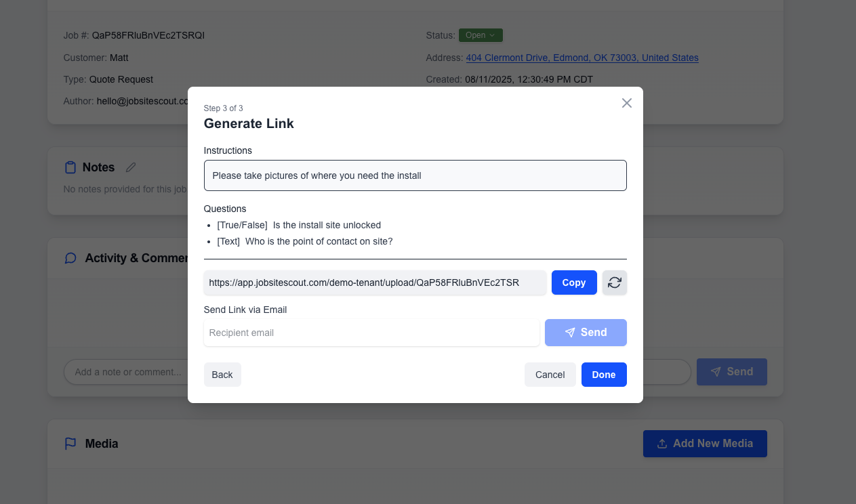This screenshot has height=504, width=856.
Task: Click the flag icon beside Media
Action: click(70, 443)
